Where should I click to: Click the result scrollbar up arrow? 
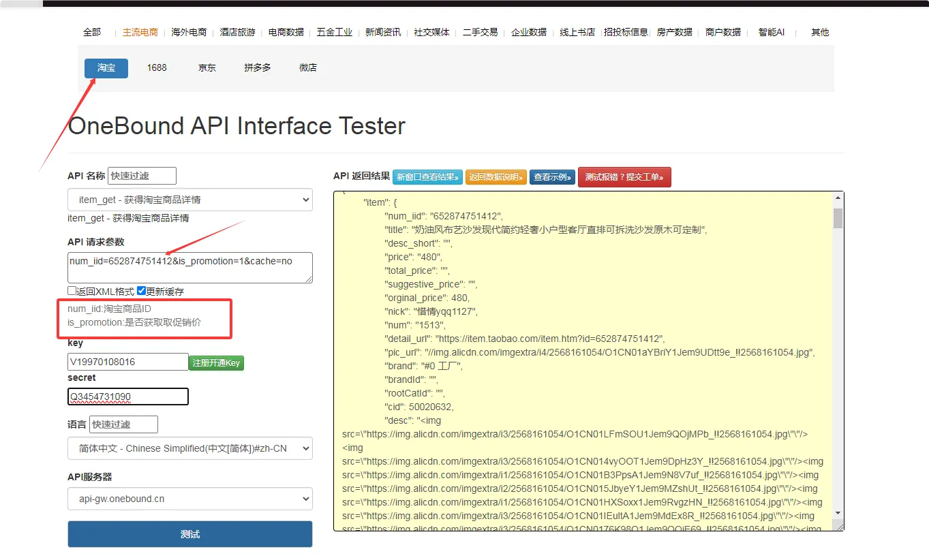838,198
